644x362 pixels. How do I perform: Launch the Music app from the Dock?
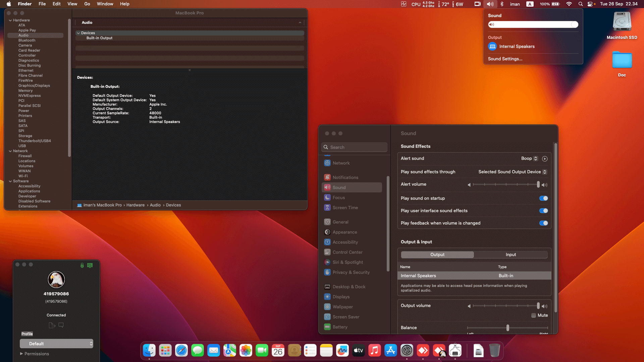pyautogui.click(x=375, y=350)
